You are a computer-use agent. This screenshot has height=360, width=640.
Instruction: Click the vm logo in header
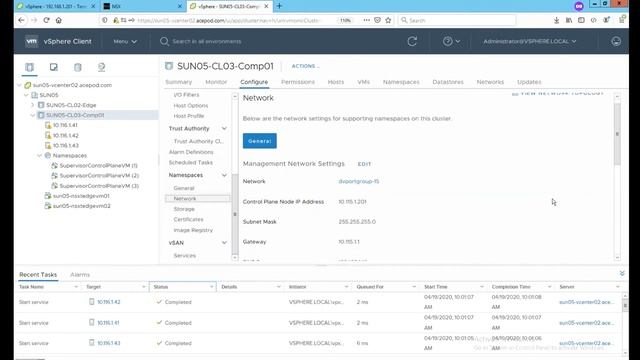coord(31,41)
